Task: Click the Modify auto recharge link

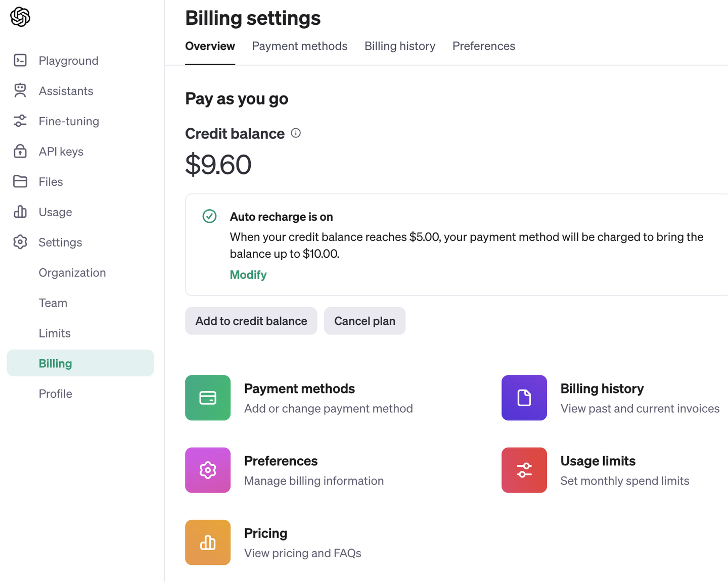Action: [248, 275]
